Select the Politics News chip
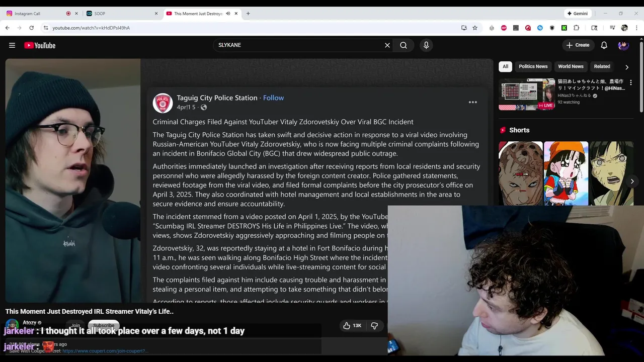 (x=533, y=66)
